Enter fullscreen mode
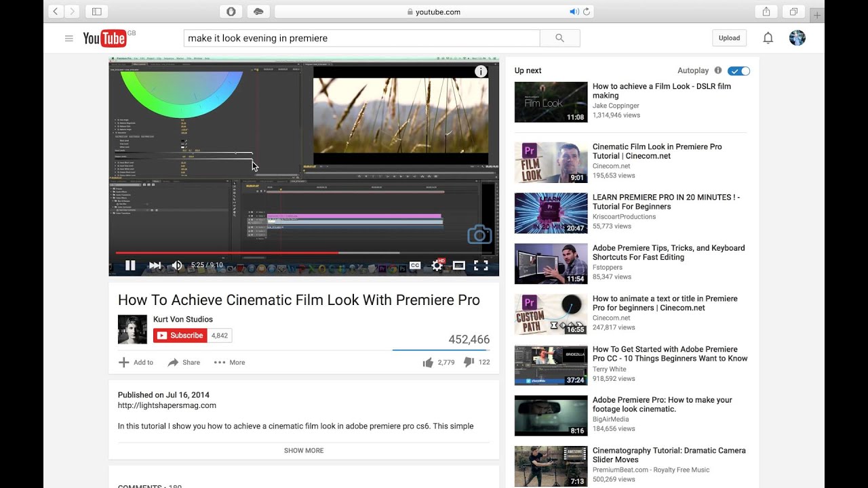The width and height of the screenshot is (868, 488). [x=481, y=266]
